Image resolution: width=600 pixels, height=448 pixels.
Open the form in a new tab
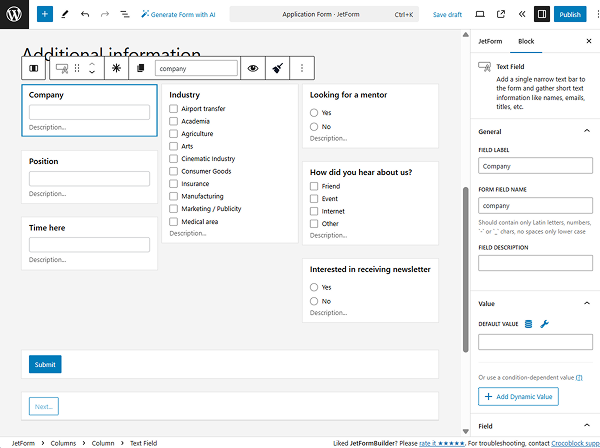(x=501, y=14)
